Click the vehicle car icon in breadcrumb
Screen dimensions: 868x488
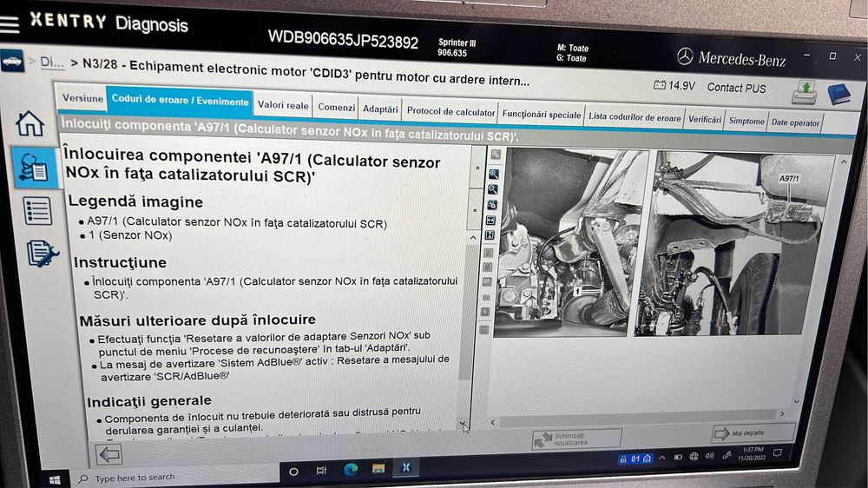point(12,62)
